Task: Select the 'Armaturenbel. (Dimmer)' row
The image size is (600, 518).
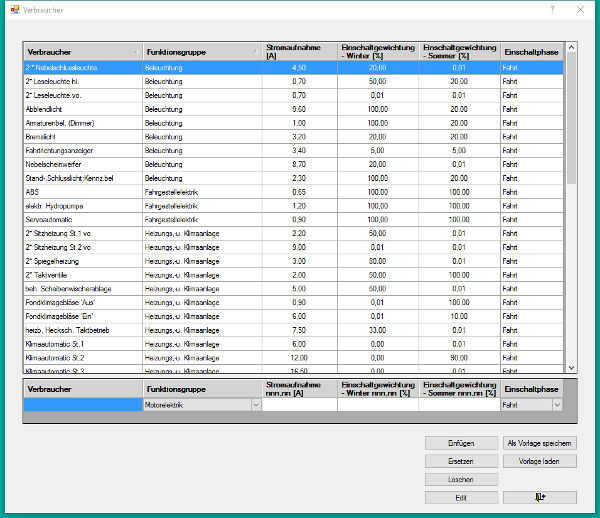Action: point(293,123)
